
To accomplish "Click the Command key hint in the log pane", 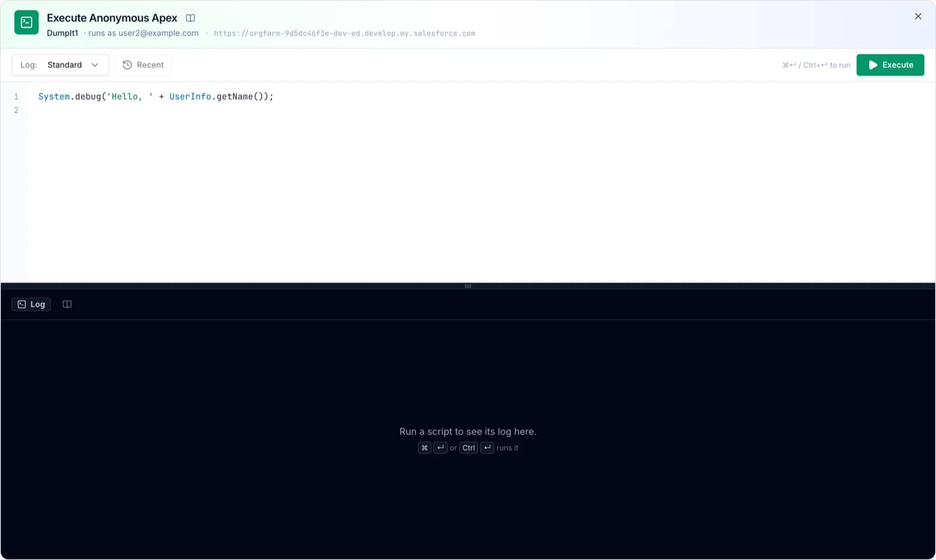I will point(425,448).
